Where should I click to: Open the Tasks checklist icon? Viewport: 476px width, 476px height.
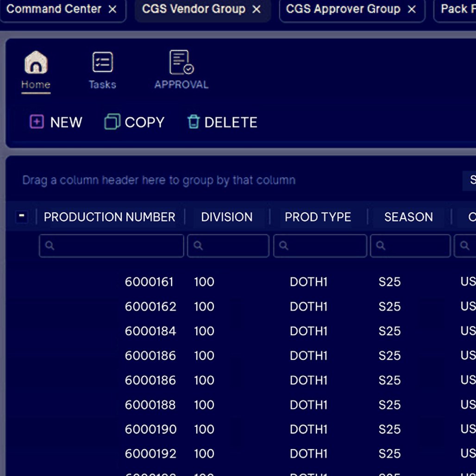(x=102, y=63)
